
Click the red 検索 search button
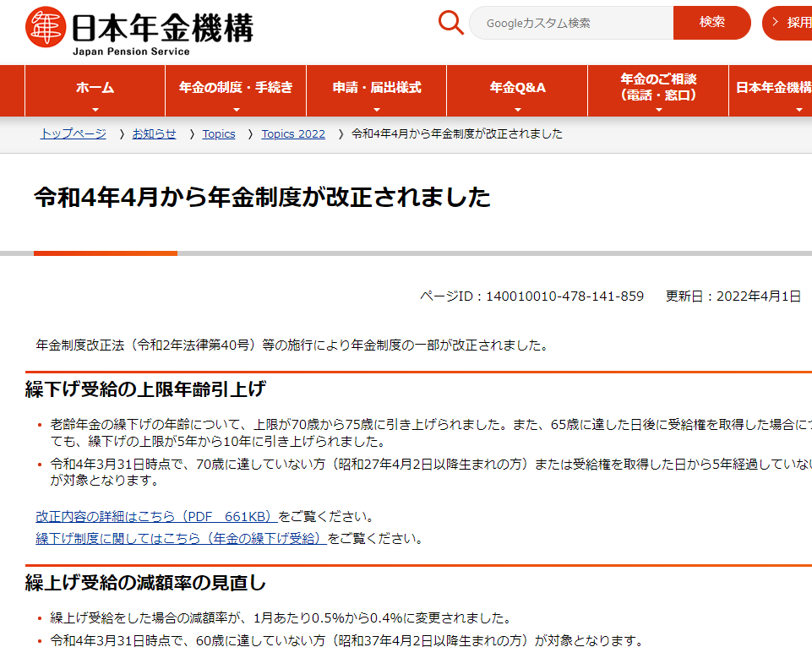(711, 23)
